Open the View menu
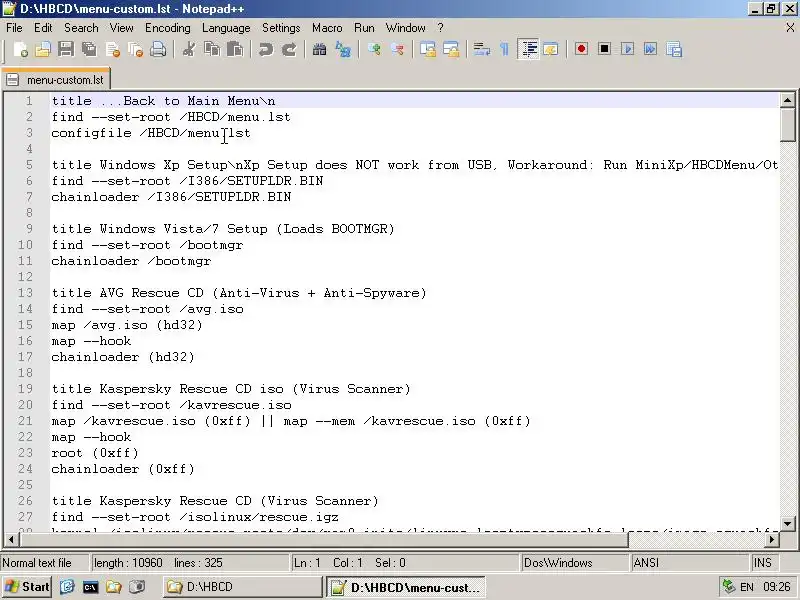 tap(121, 28)
